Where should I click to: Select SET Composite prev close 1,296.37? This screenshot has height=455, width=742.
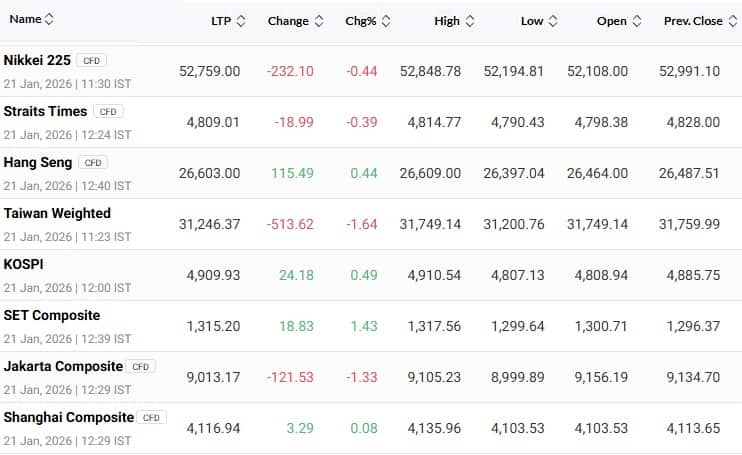(693, 326)
